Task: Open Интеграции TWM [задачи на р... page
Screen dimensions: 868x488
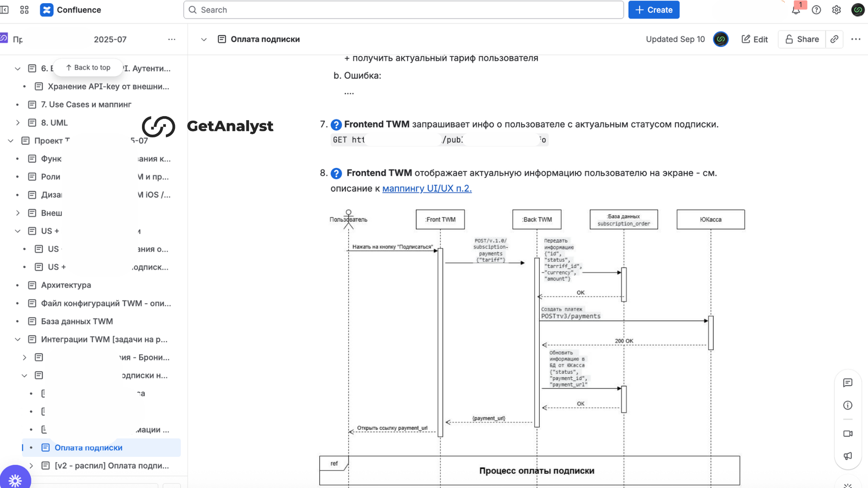Action: 104,339
